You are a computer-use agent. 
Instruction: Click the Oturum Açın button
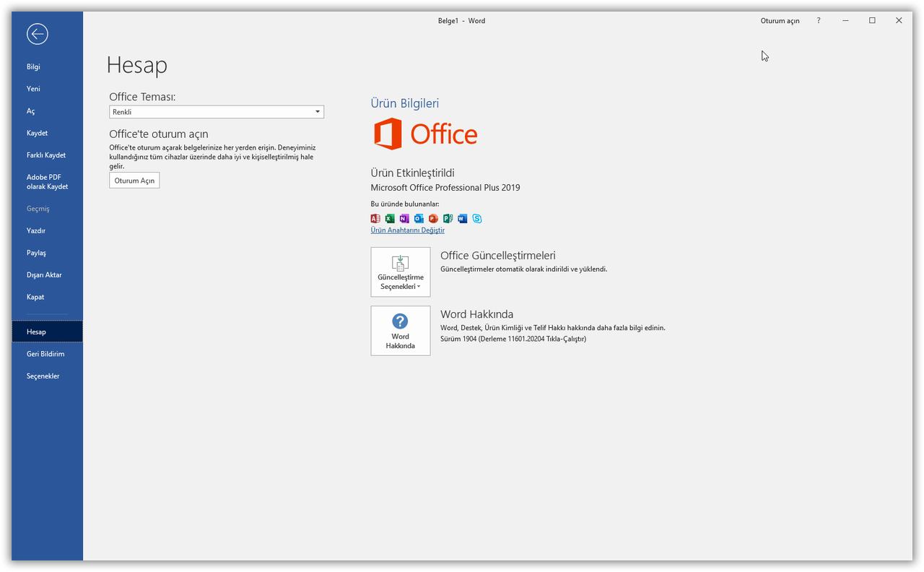click(134, 181)
